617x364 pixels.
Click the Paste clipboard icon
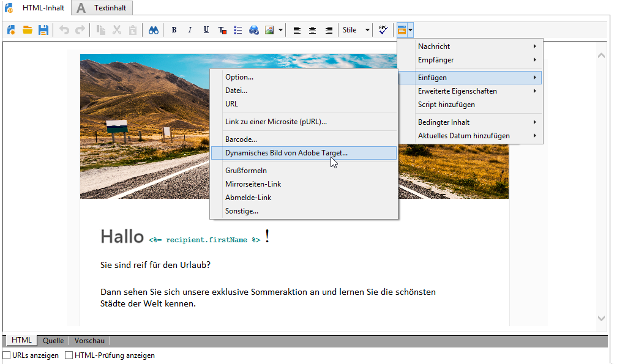pos(133,30)
